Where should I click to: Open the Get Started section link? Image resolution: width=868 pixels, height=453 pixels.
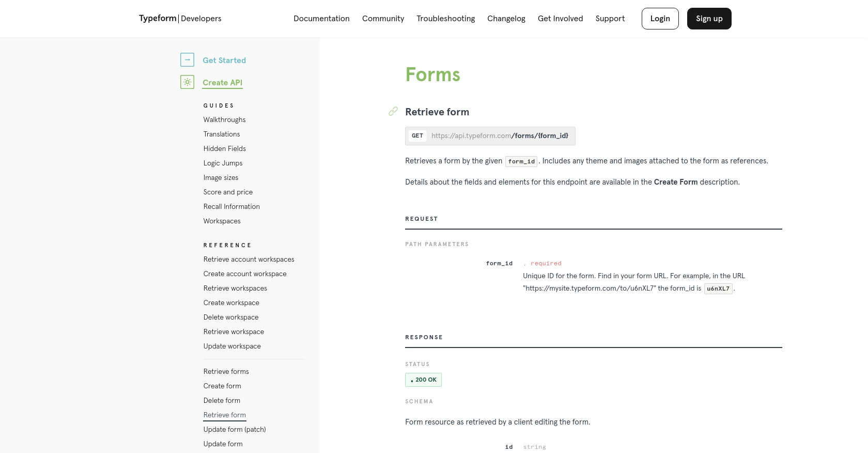[x=224, y=61]
